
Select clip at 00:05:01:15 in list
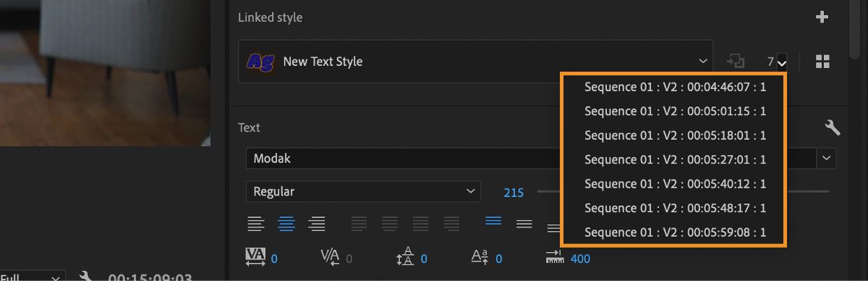tap(674, 112)
